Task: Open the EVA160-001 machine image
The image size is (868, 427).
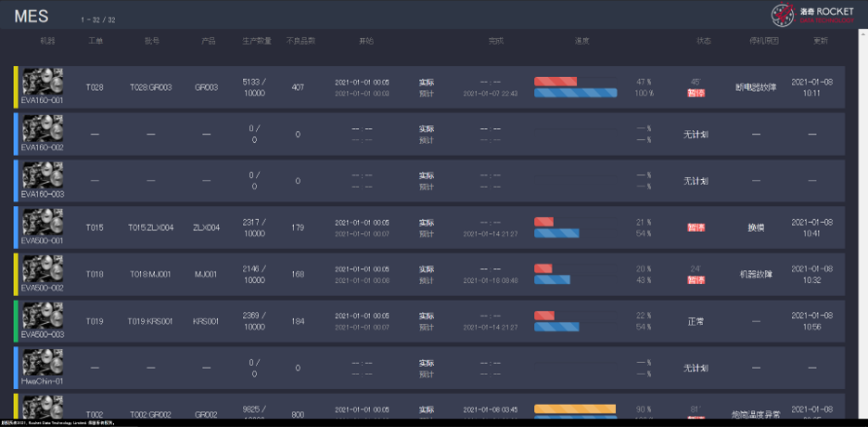Action: tap(43, 82)
